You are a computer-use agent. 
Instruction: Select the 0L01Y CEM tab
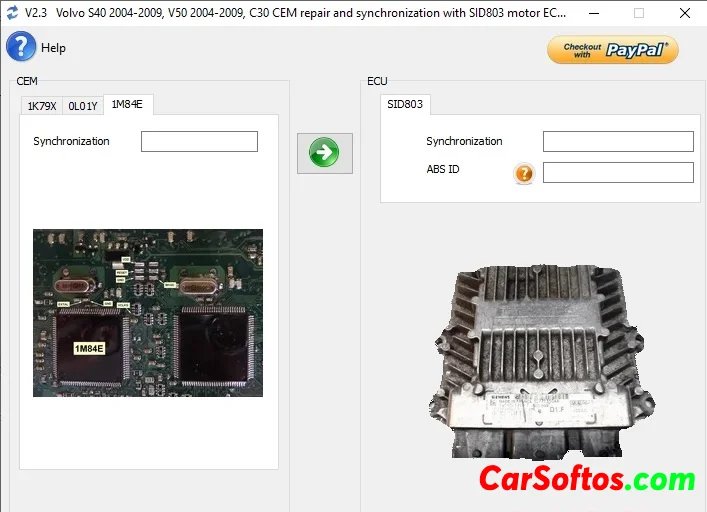tap(83, 106)
